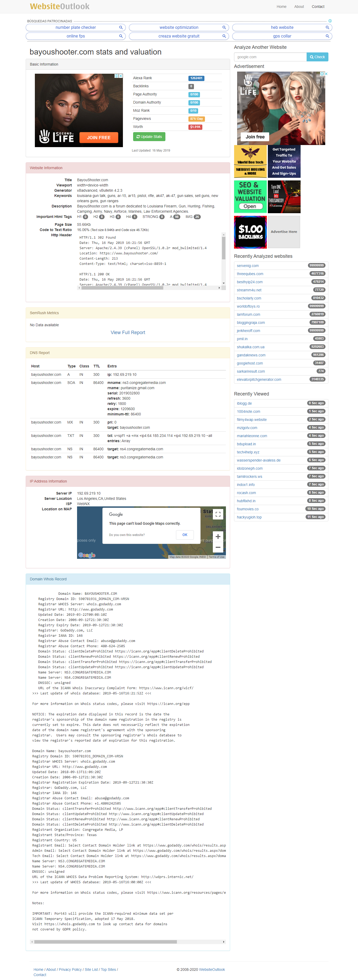
Task: Open the Home menu item
Action: (x=281, y=7)
